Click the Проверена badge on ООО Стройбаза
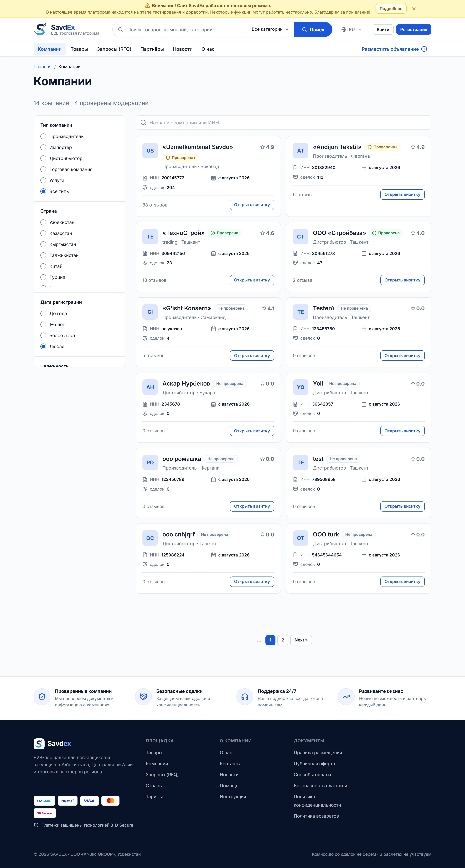 coord(386,233)
